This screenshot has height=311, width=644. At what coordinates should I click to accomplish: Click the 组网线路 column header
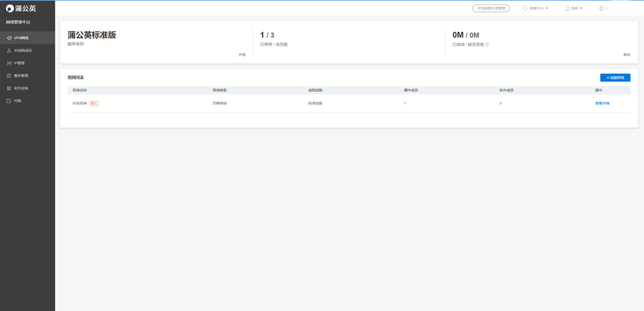tap(315, 90)
